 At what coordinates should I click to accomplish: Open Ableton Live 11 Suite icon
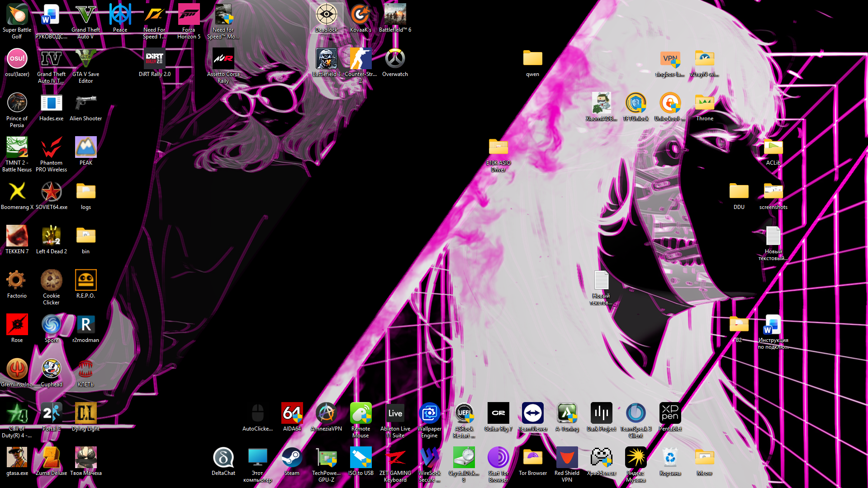pos(395,420)
